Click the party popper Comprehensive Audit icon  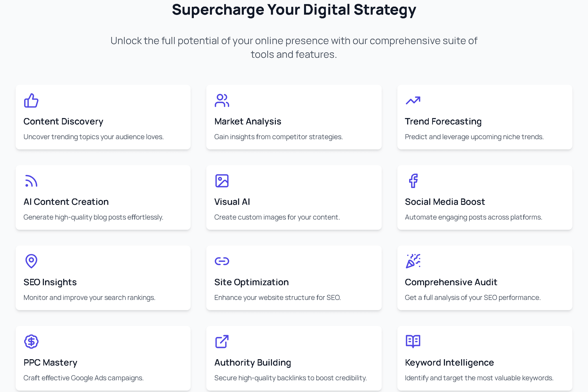(413, 261)
